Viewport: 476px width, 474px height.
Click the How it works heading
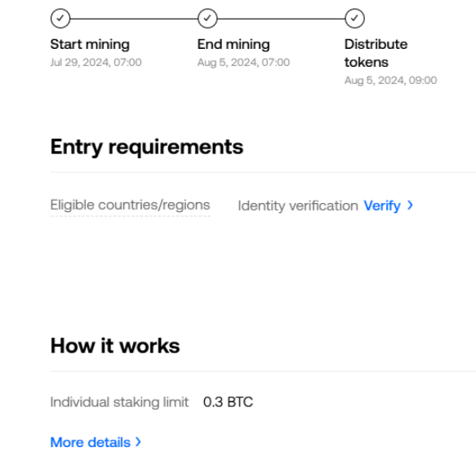[115, 346]
